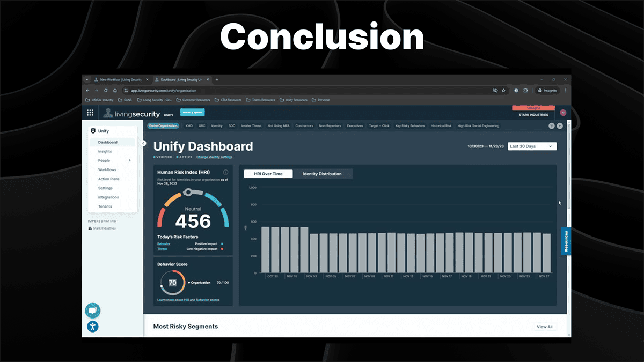Open Settings in the sidebar

point(105,188)
